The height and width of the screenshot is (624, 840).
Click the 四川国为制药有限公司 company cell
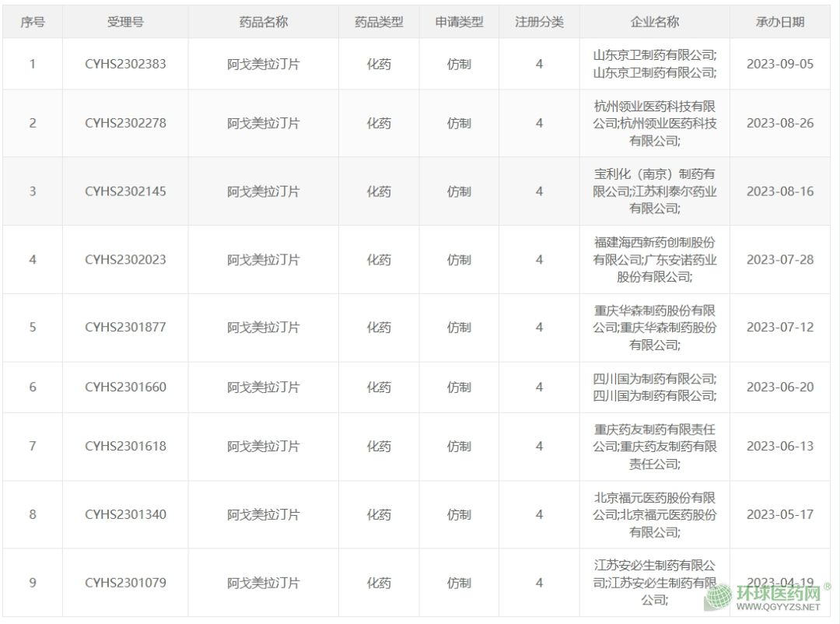(x=654, y=387)
